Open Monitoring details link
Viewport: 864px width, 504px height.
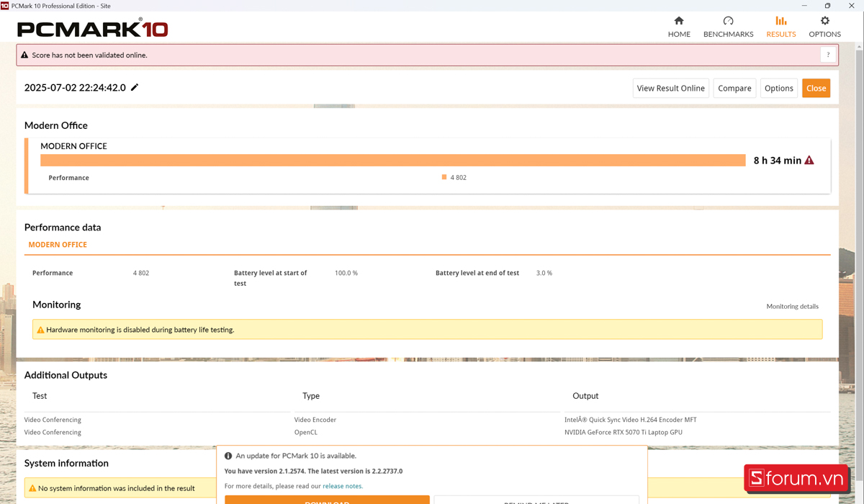[x=792, y=306]
